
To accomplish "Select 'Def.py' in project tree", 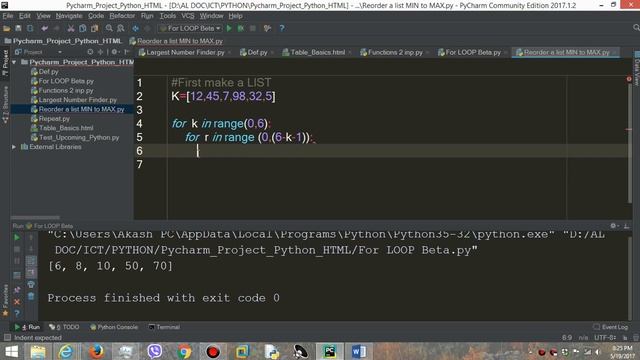I will point(48,71).
